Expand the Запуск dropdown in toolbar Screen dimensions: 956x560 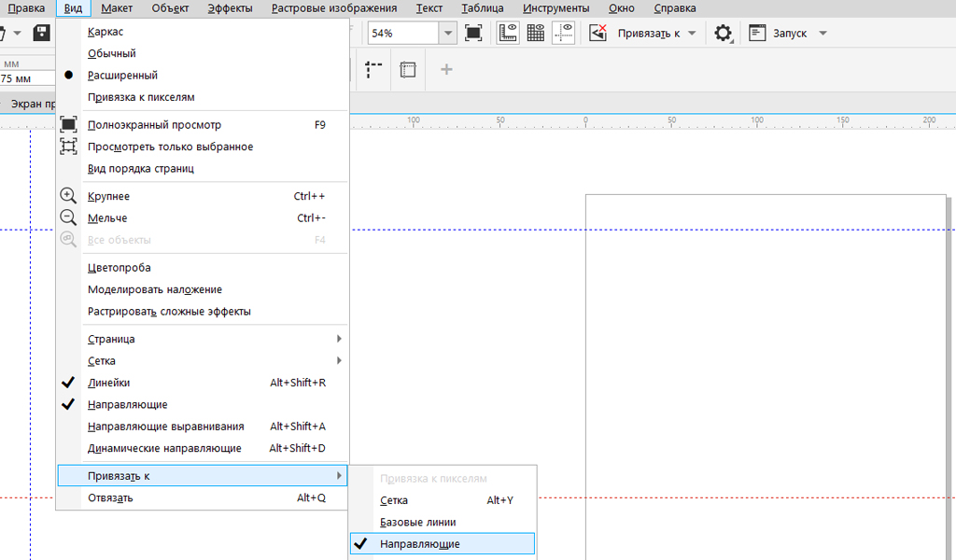coord(822,34)
